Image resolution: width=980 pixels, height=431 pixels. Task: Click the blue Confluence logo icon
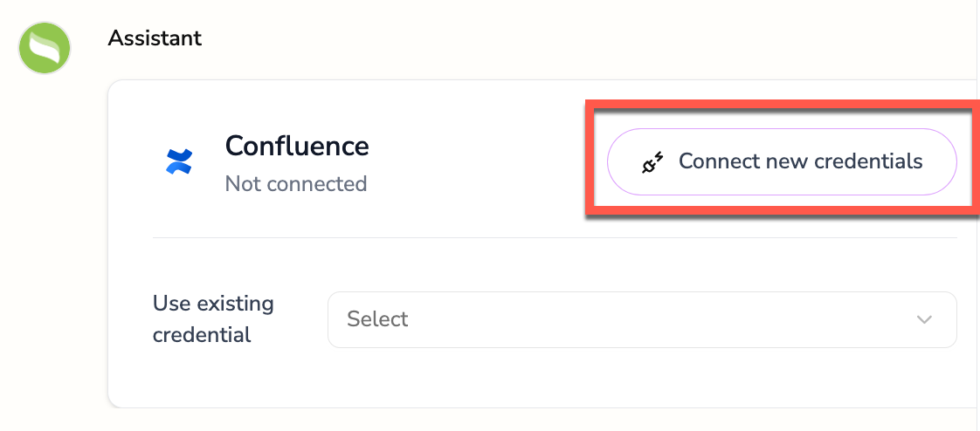pyautogui.click(x=179, y=161)
